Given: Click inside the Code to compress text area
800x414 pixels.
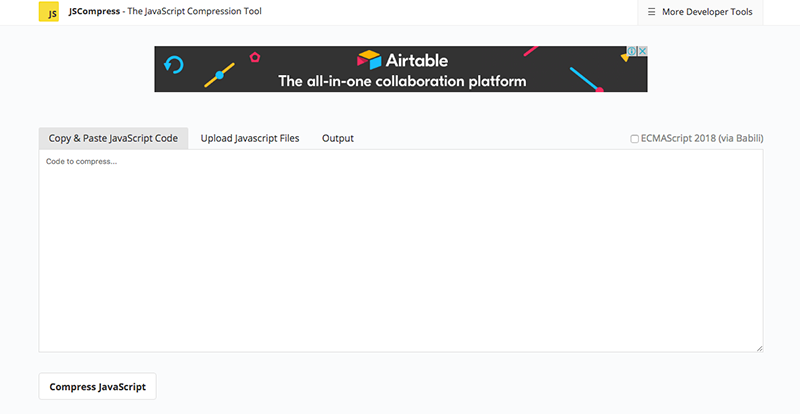Looking at the screenshot, I should pyautogui.click(x=400, y=250).
